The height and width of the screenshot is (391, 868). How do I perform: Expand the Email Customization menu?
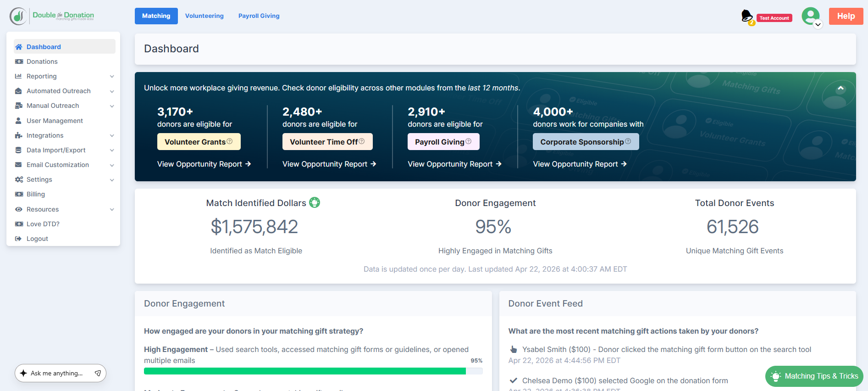click(112, 165)
